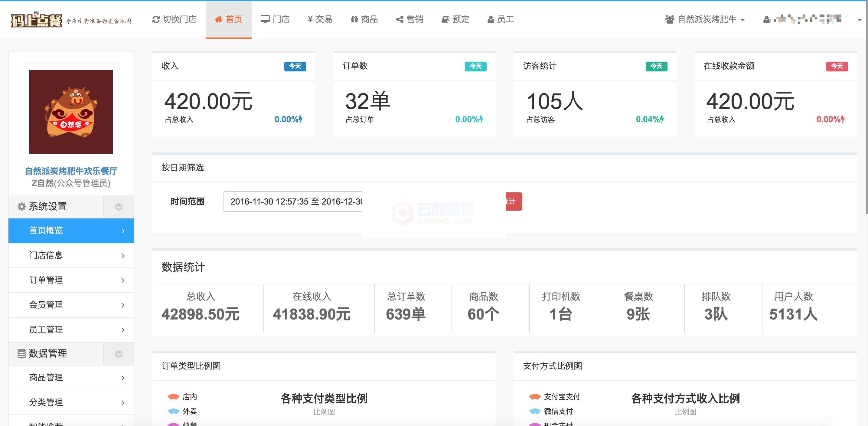This screenshot has width=868, height=426.
Task: Go to the 首页 tab
Action: [x=228, y=20]
